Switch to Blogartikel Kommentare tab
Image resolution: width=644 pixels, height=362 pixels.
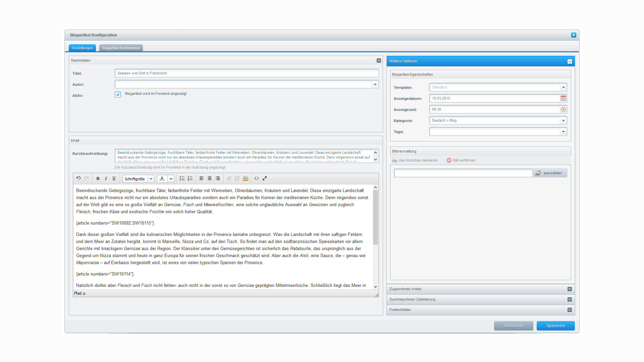click(121, 48)
